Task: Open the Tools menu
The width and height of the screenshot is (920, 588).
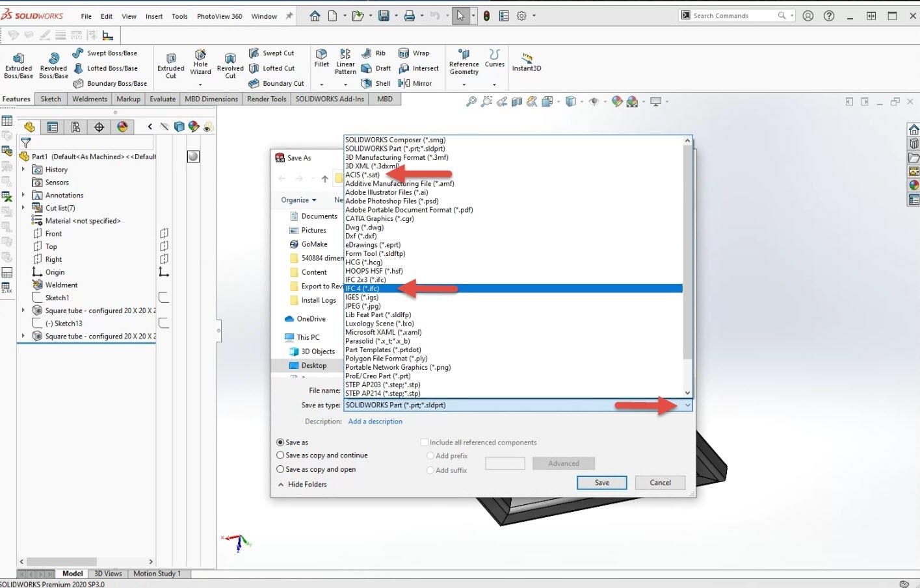Action: (x=179, y=16)
